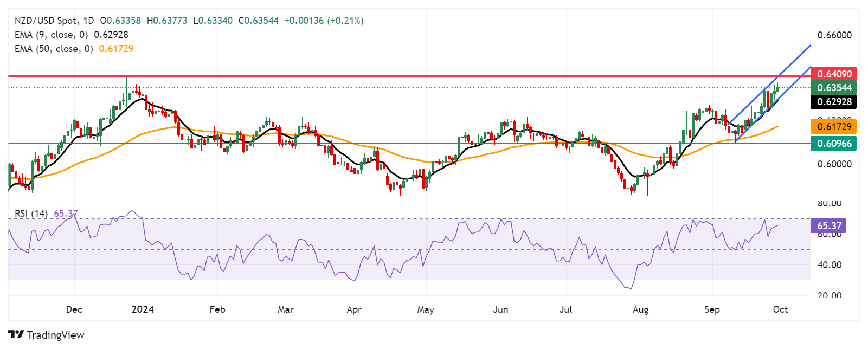Click the green 0.63544 current price label

click(x=834, y=87)
